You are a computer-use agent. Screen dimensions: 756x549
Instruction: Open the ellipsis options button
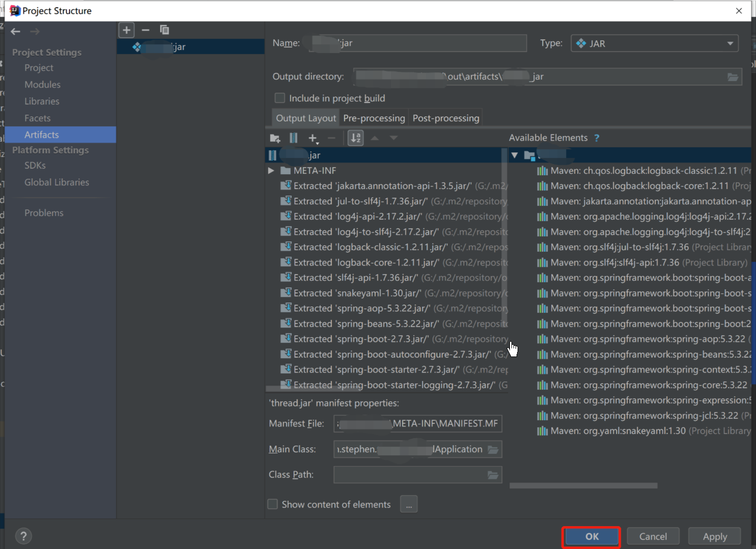coord(409,504)
